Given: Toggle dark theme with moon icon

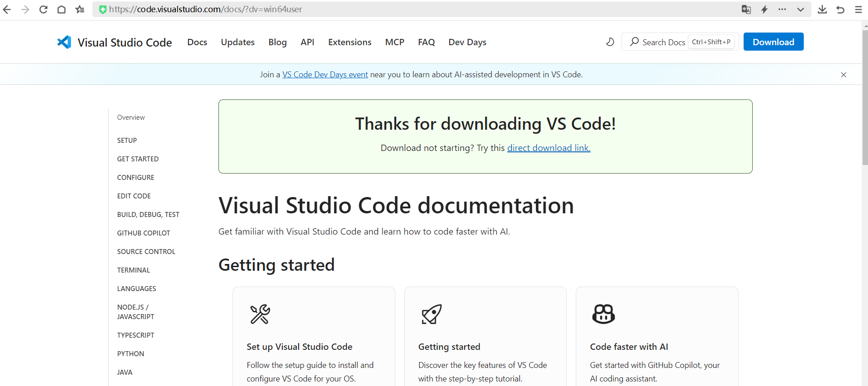Looking at the screenshot, I should (610, 42).
